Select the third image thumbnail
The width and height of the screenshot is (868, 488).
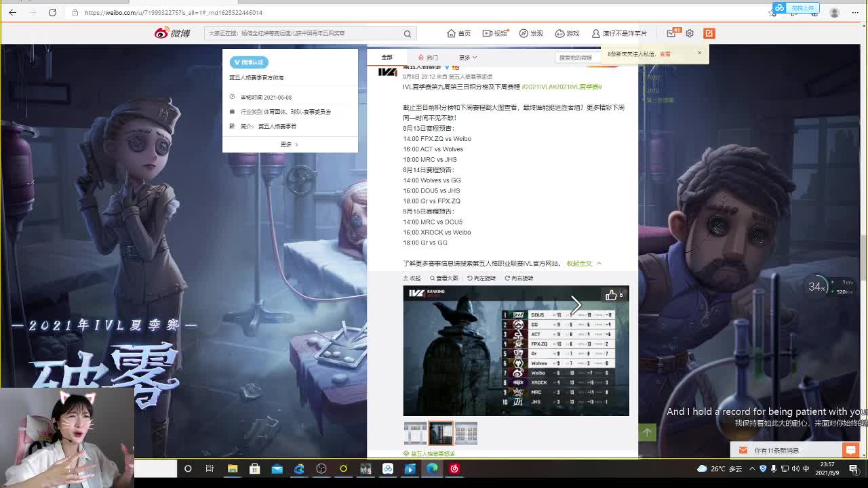(x=466, y=433)
